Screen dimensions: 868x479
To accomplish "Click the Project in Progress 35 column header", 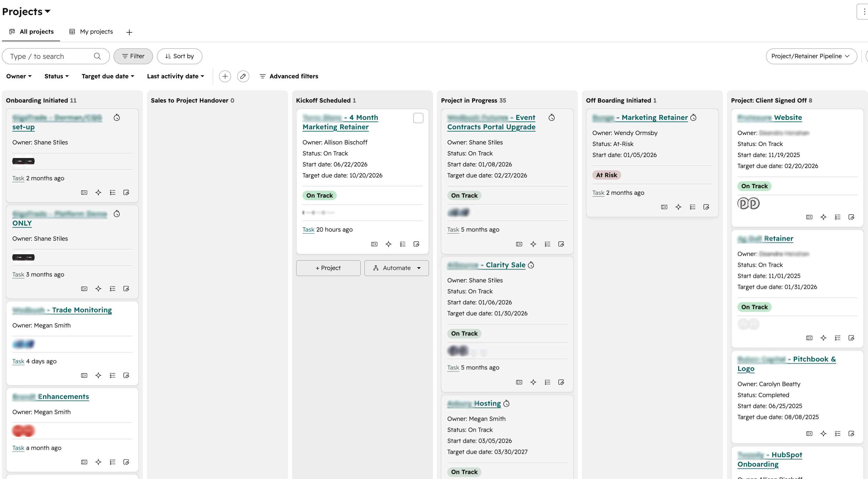I will coord(473,100).
